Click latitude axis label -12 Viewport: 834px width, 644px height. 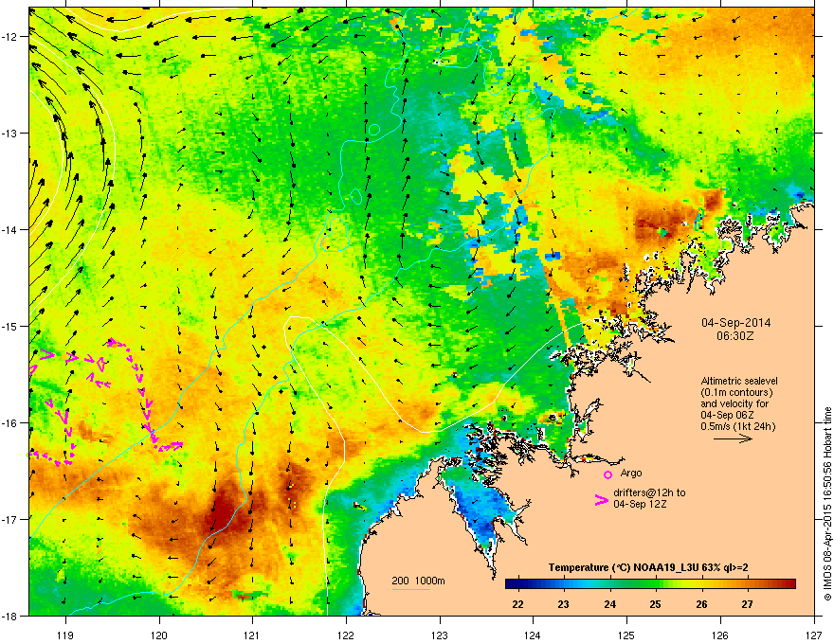11,37
